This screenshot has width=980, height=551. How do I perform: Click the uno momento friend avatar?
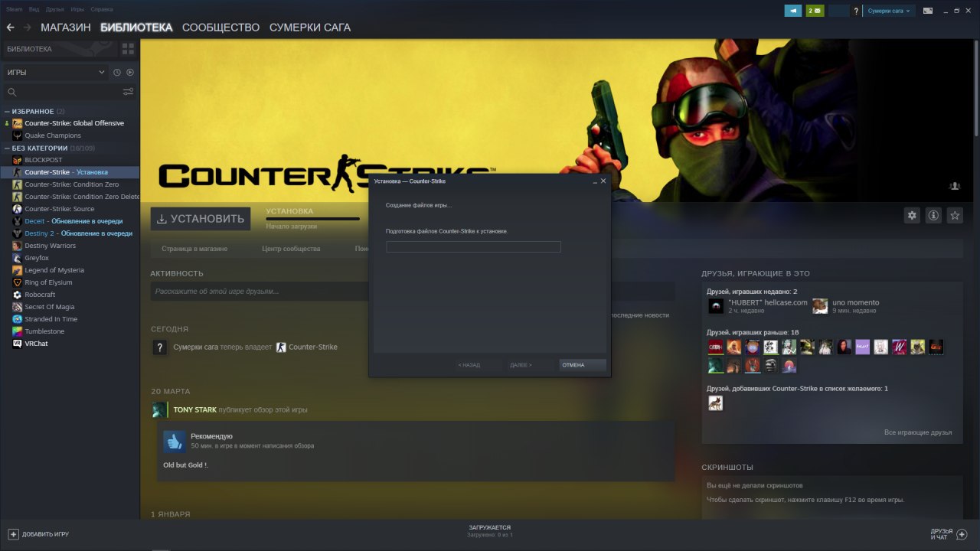pyautogui.click(x=820, y=306)
